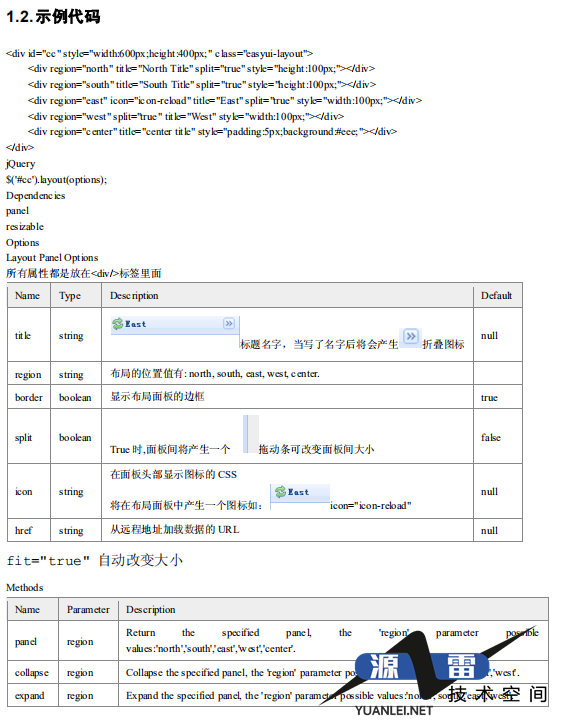Click the standalone collapse icon before 折叠图标

410,336
